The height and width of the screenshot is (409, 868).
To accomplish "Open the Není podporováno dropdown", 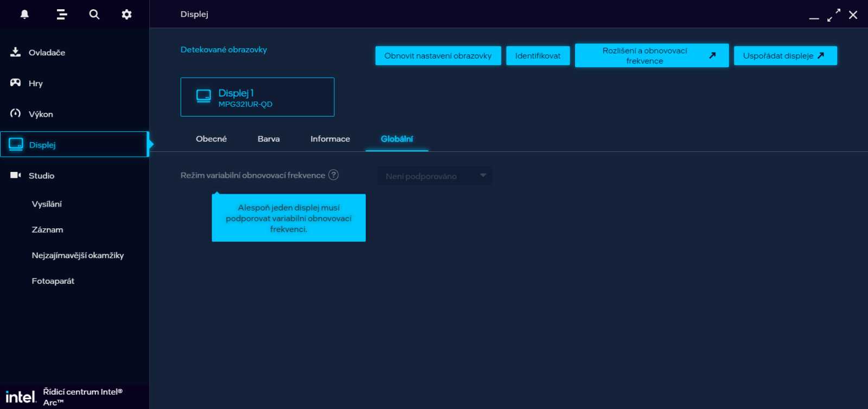I will [435, 176].
